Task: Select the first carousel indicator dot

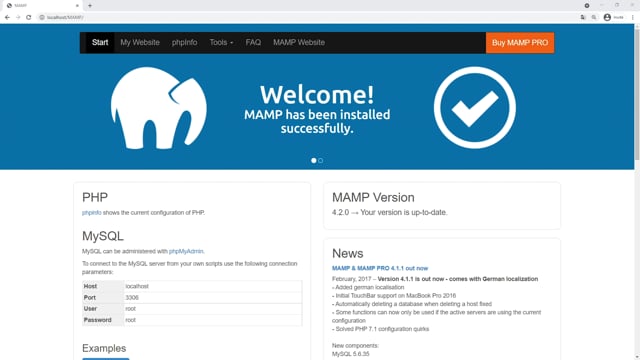Action: click(x=313, y=160)
